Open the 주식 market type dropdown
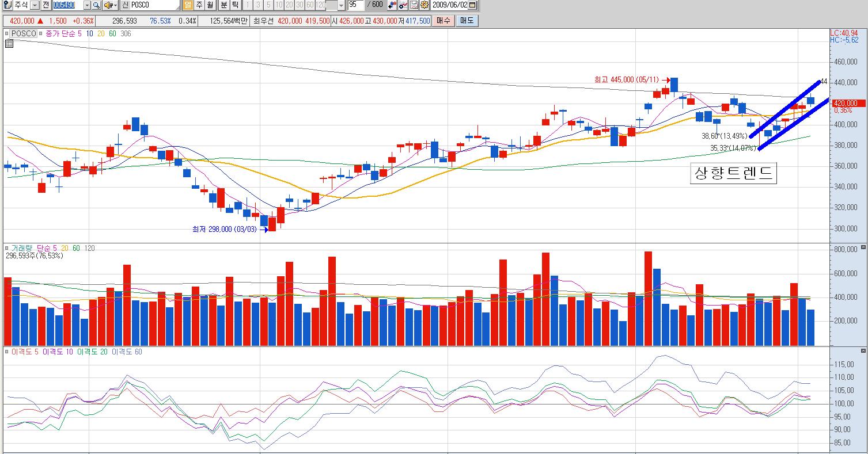The width and height of the screenshot is (868, 454). 35,5
